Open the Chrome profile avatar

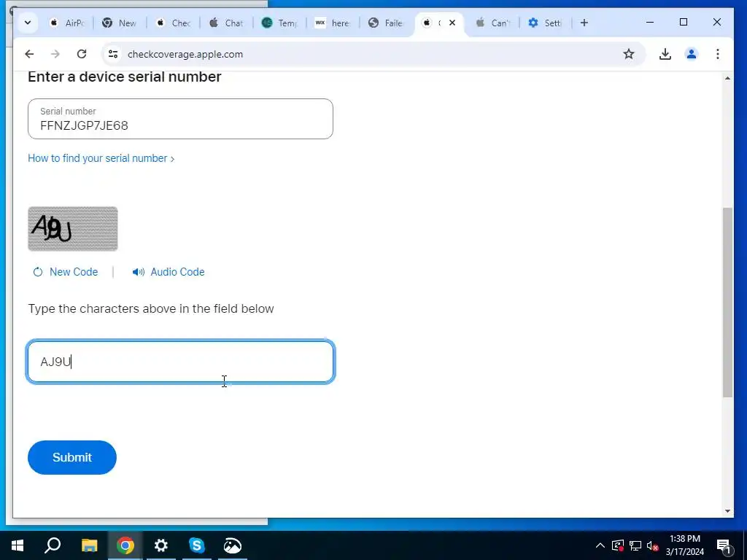pos(692,54)
